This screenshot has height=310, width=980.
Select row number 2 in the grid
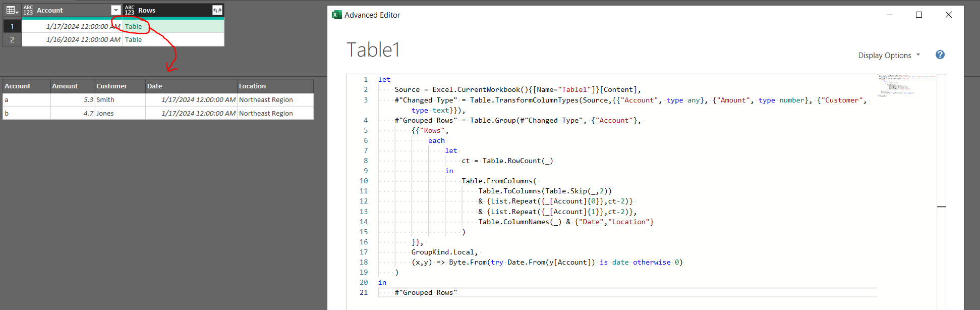click(12, 39)
